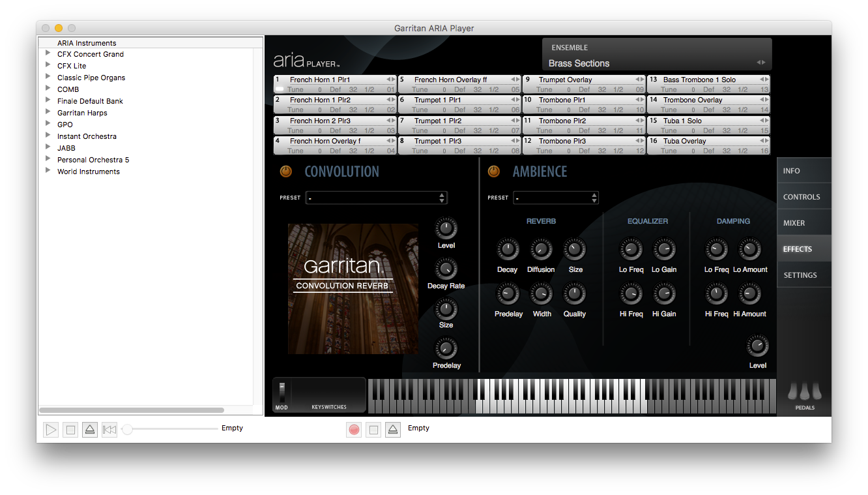Image resolution: width=868 pixels, height=495 pixels.
Task: Select JABB in the instruments list
Action: click(x=66, y=148)
